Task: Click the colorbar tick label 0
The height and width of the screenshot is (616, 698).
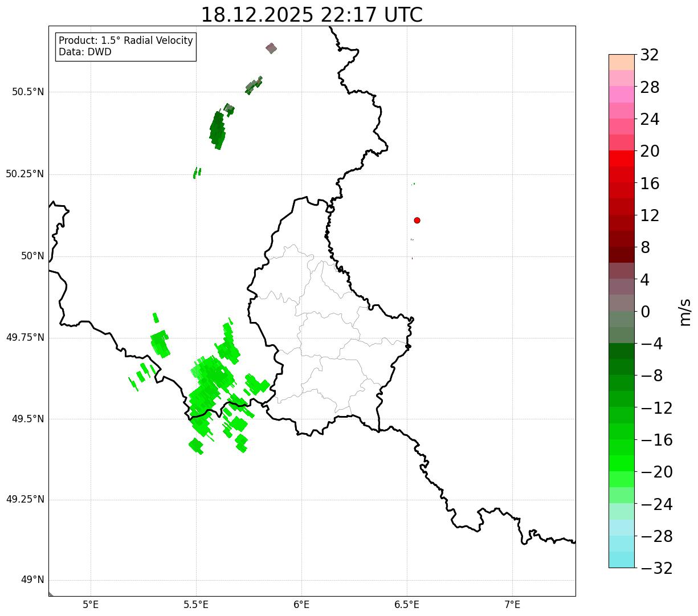Action: 645,311
